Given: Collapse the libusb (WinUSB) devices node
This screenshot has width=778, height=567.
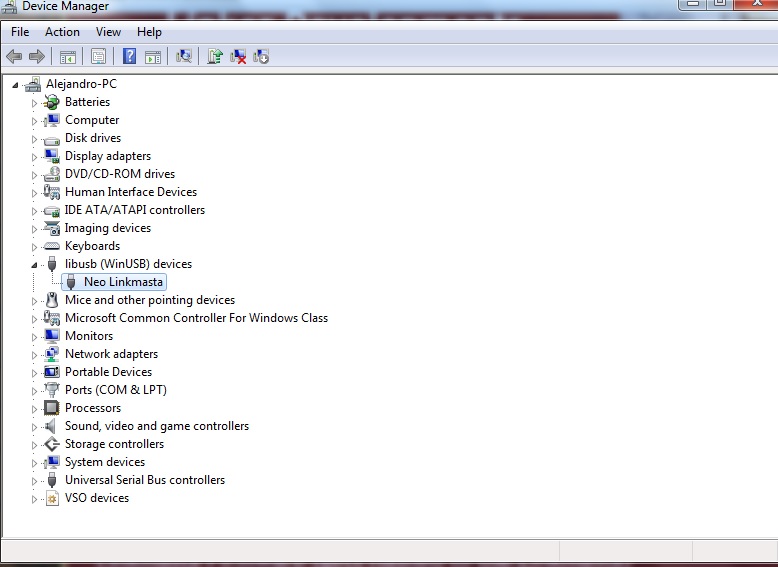Looking at the screenshot, I should click(34, 265).
